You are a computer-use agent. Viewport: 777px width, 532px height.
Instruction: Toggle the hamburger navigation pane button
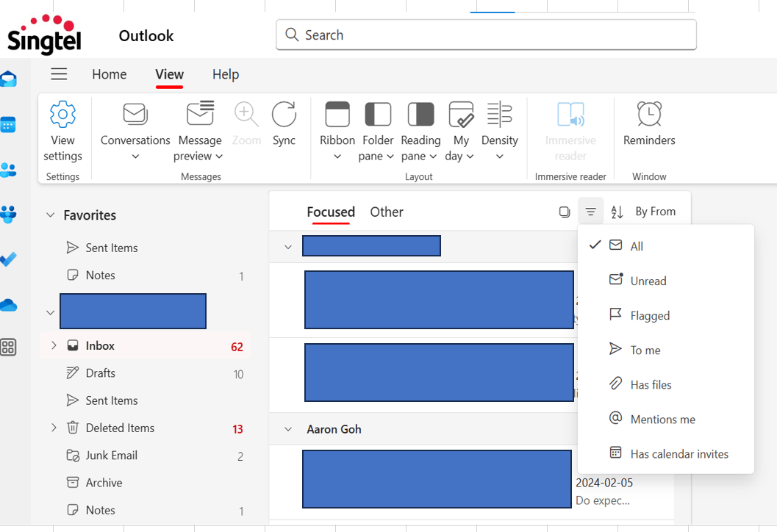click(x=59, y=74)
